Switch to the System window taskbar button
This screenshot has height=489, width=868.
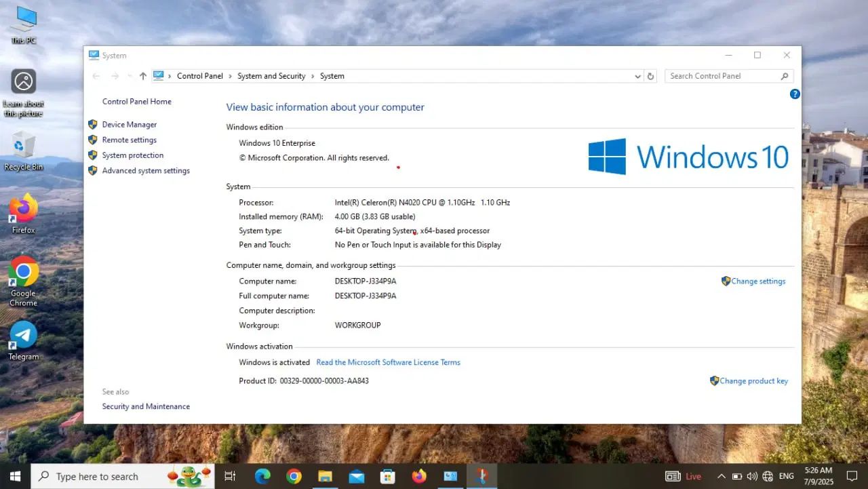tap(450, 476)
